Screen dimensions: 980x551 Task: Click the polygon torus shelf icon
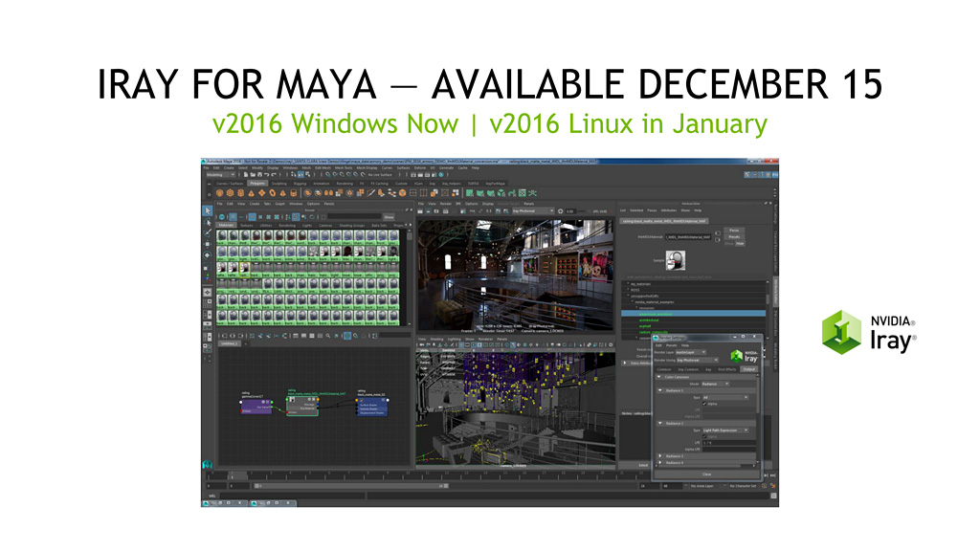273,193
